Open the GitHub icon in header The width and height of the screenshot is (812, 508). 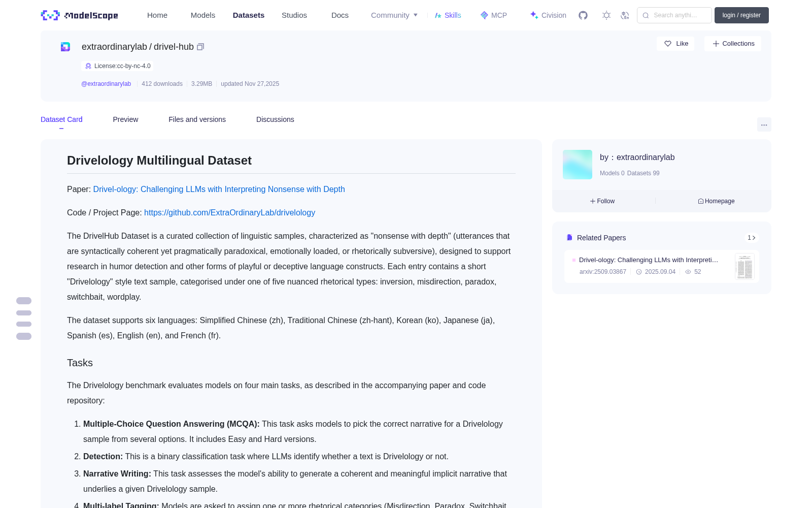coord(583,15)
